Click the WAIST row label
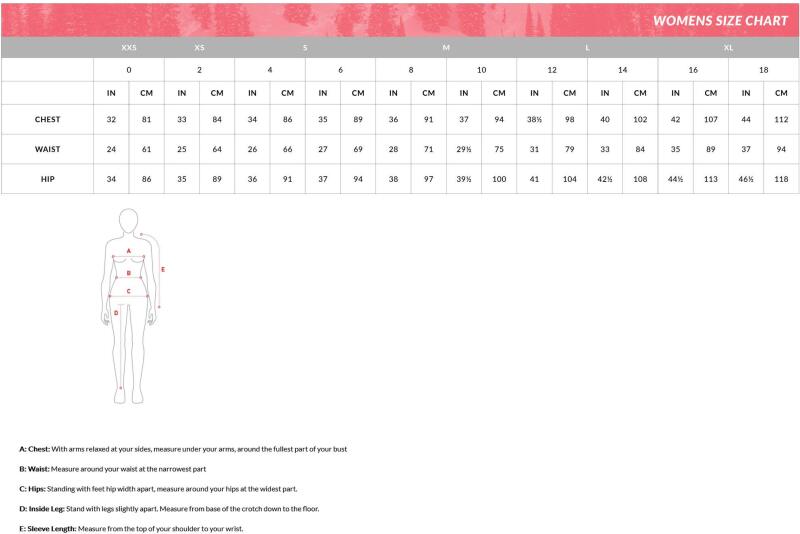 click(47, 149)
